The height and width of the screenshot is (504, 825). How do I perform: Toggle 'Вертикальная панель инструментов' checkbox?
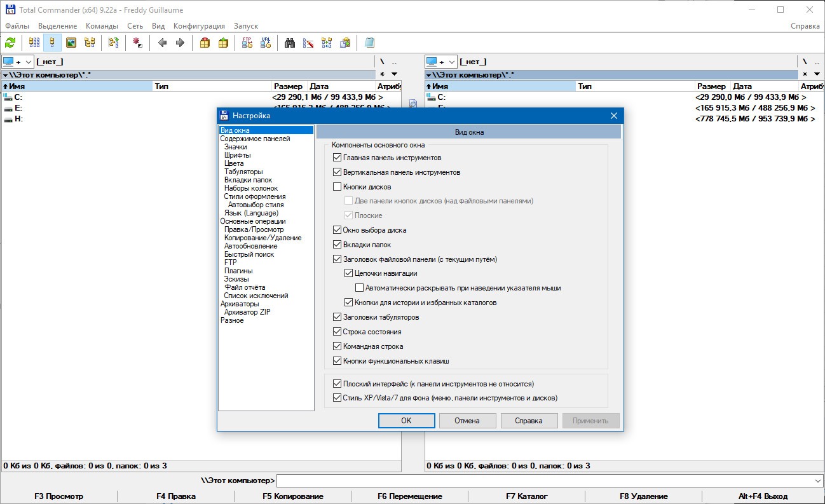(x=337, y=172)
